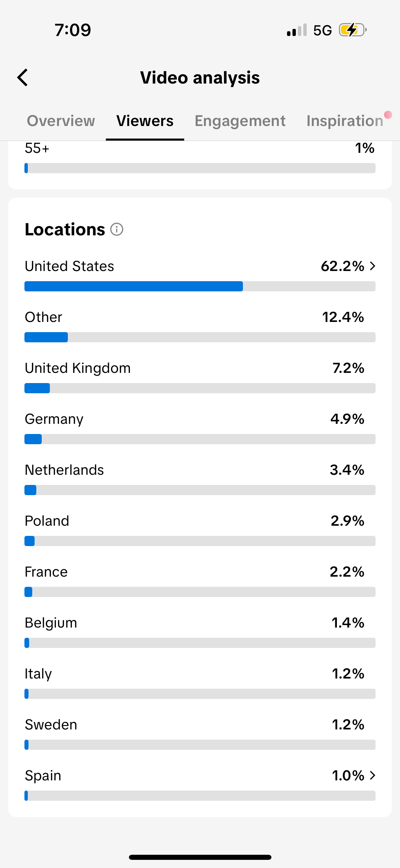Click the Germany percentage bar
The height and width of the screenshot is (868, 400).
click(200, 439)
